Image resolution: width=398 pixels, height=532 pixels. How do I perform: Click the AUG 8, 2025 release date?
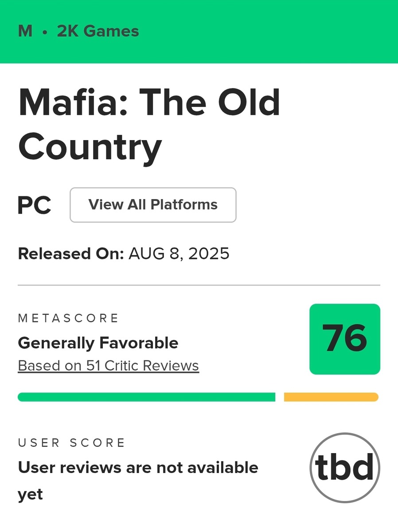coord(179,254)
